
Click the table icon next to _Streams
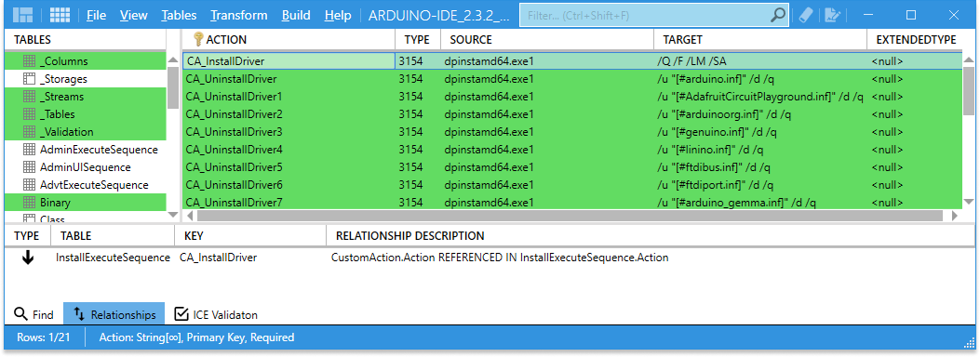pos(29,97)
